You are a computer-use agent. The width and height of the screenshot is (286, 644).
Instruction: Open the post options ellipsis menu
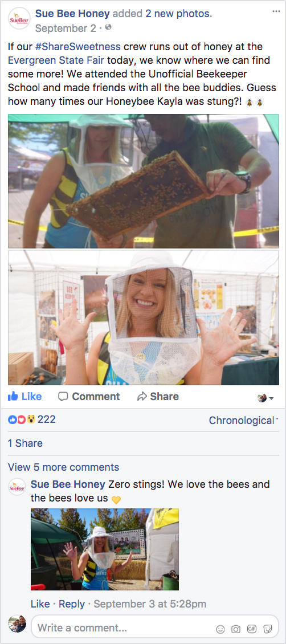click(276, 11)
